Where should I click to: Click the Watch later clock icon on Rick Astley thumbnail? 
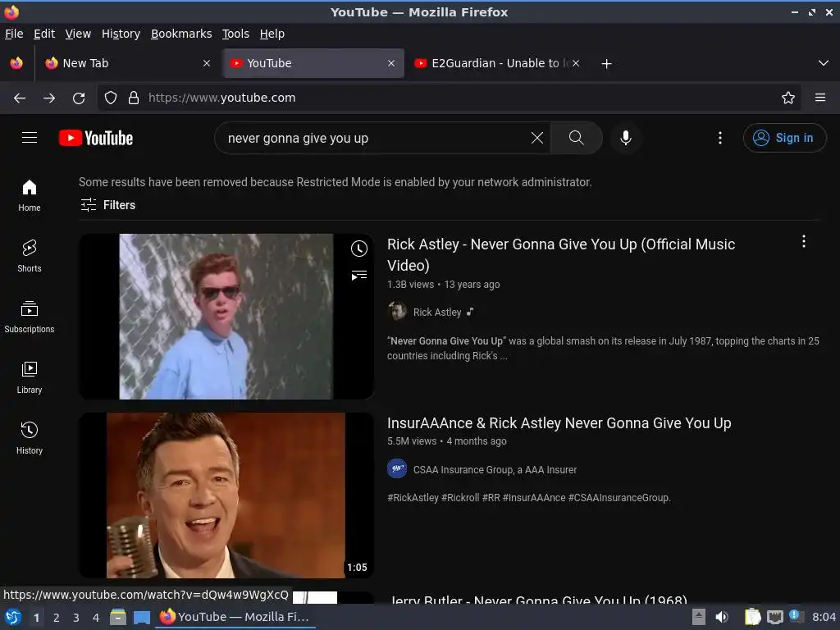point(359,248)
